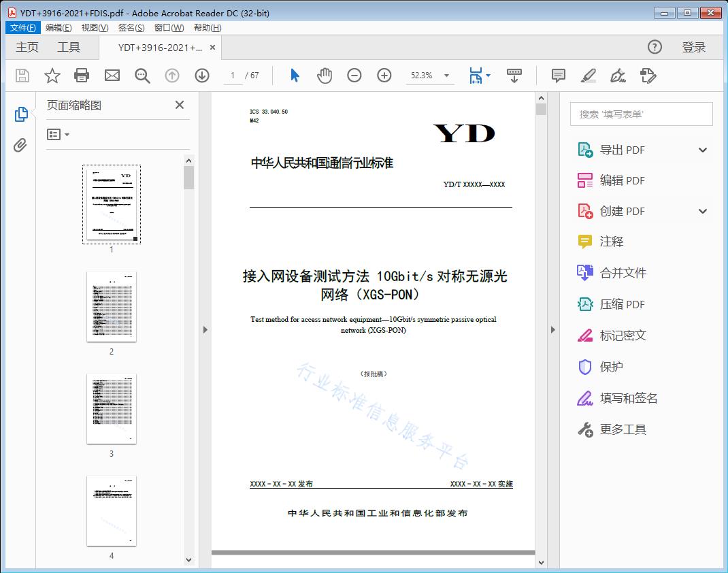Image resolution: width=728 pixels, height=573 pixels.
Task: Switch to the 主页 tab
Action: pos(27,47)
